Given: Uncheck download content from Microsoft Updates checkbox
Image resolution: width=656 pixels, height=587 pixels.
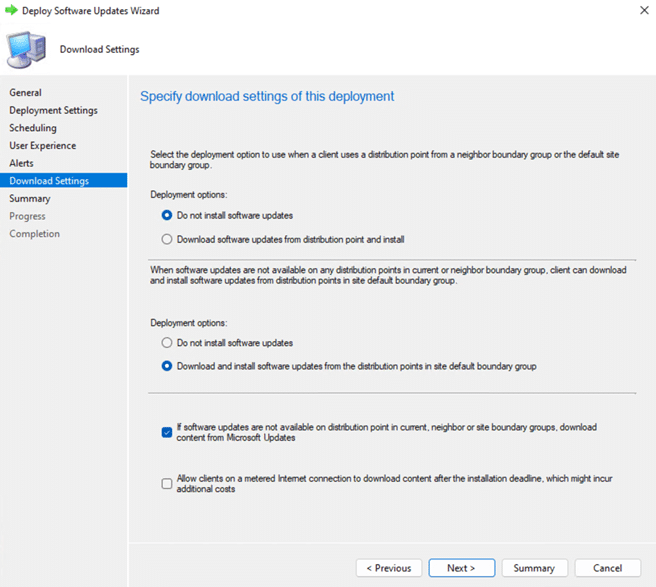Looking at the screenshot, I should [x=167, y=432].
